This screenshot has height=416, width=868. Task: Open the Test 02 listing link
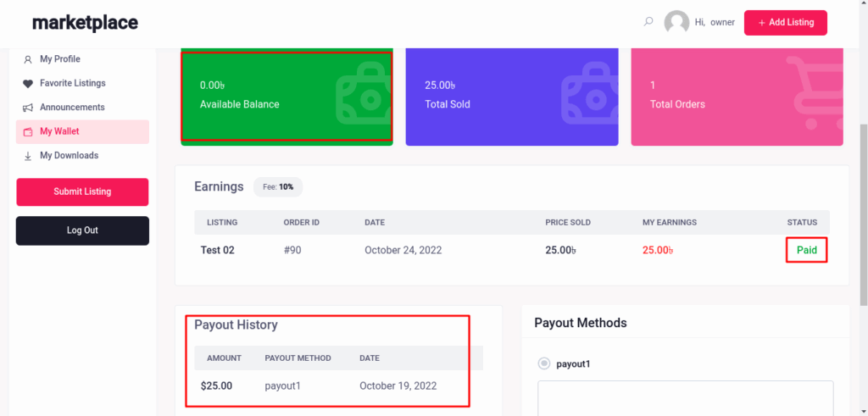pos(218,250)
